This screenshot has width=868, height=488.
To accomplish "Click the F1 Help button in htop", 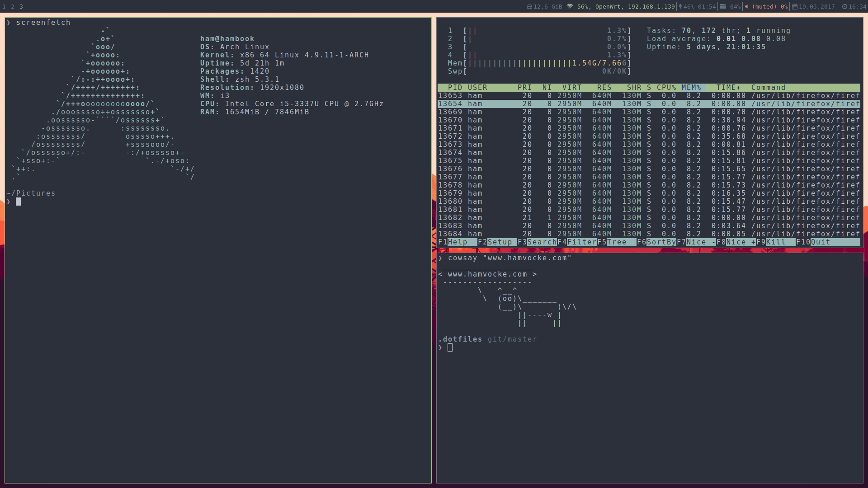I will (x=457, y=242).
